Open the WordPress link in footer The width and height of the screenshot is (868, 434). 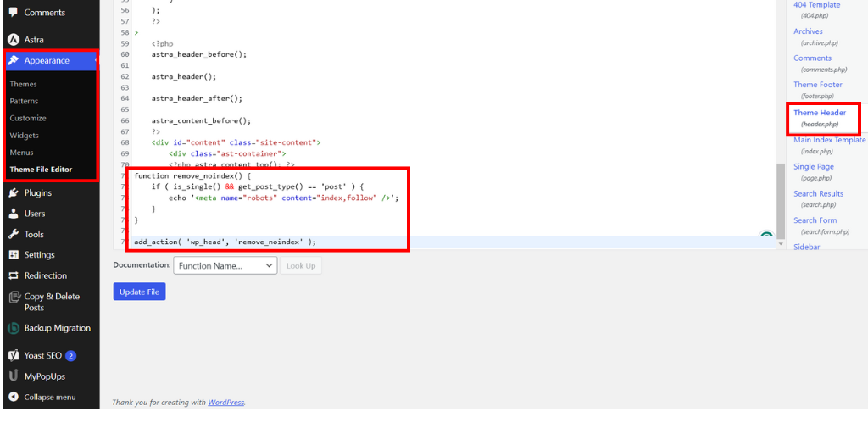pos(225,403)
